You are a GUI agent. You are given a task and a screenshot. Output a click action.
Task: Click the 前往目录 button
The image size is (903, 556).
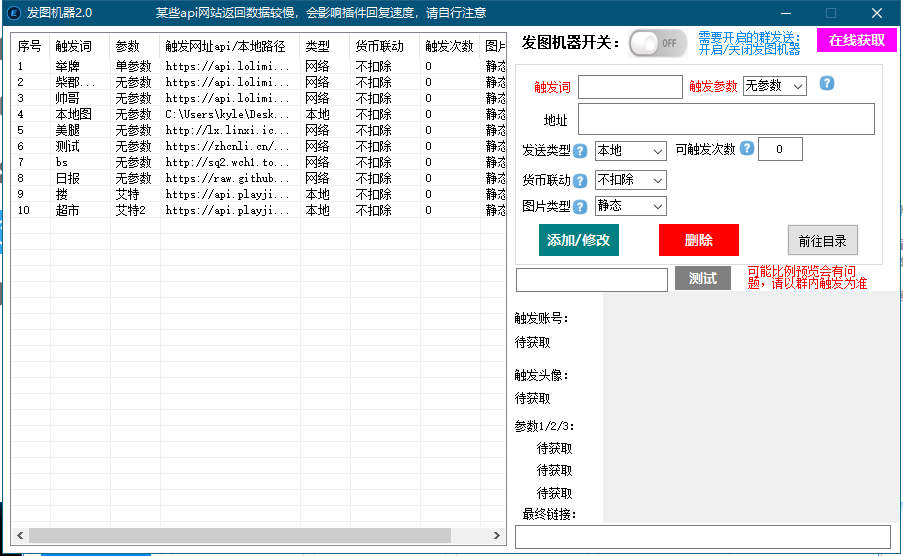(822, 240)
